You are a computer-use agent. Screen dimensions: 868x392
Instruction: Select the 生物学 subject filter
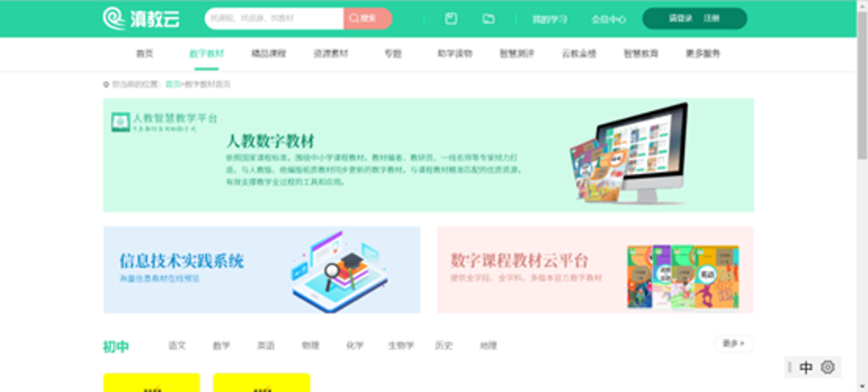[x=401, y=345]
